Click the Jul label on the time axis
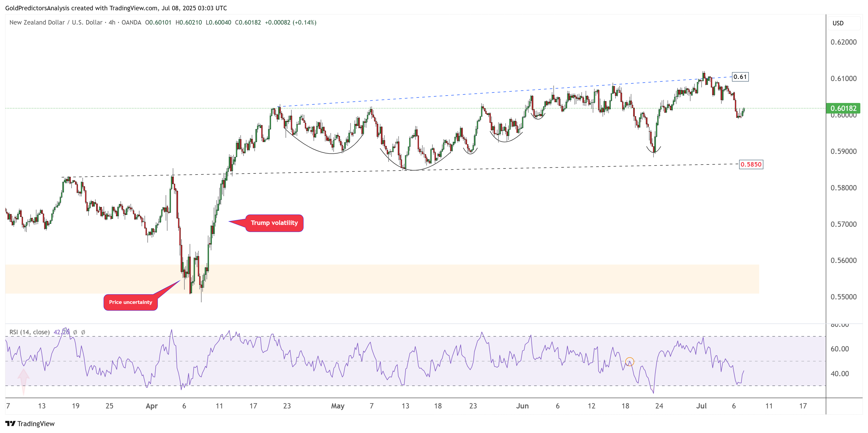This screenshot has width=868, height=433. [x=702, y=406]
